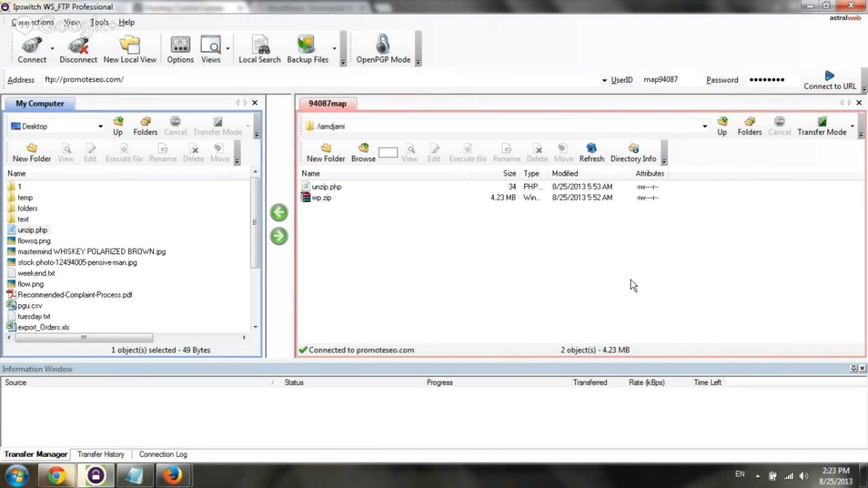Open Transfer Mode in remote pane

tap(821, 126)
